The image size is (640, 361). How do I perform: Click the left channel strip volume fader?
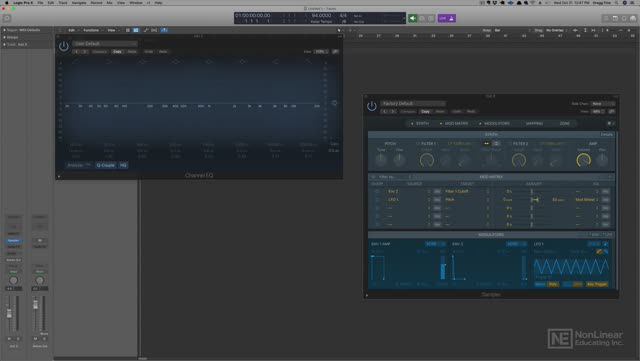tap(9, 313)
